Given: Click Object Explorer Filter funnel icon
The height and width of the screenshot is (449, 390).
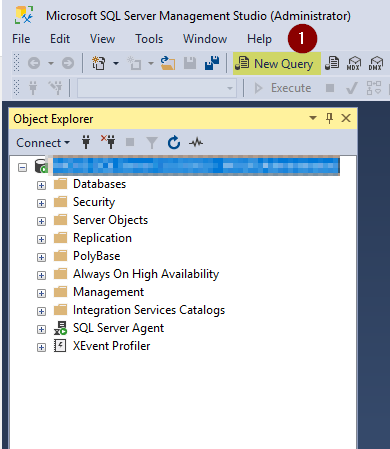Looking at the screenshot, I should [x=152, y=143].
